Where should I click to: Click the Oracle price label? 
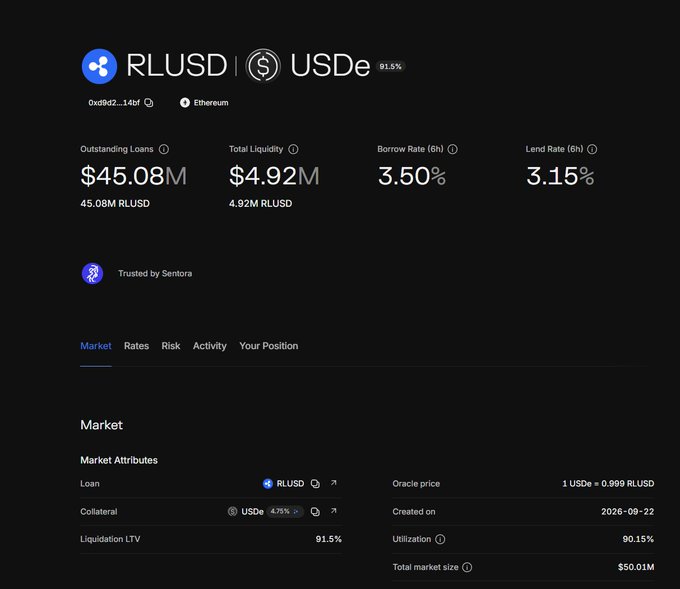point(416,484)
